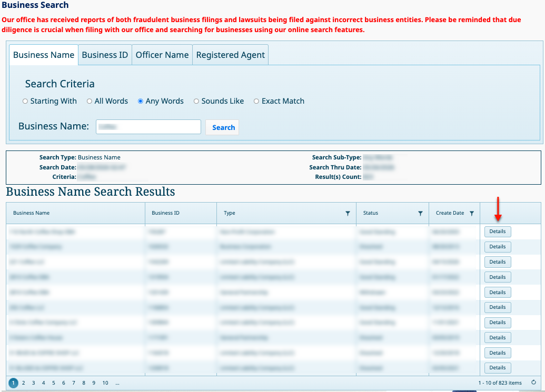This screenshot has width=545, height=392.
Task: Switch to the Business ID tab
Action: 105,55
